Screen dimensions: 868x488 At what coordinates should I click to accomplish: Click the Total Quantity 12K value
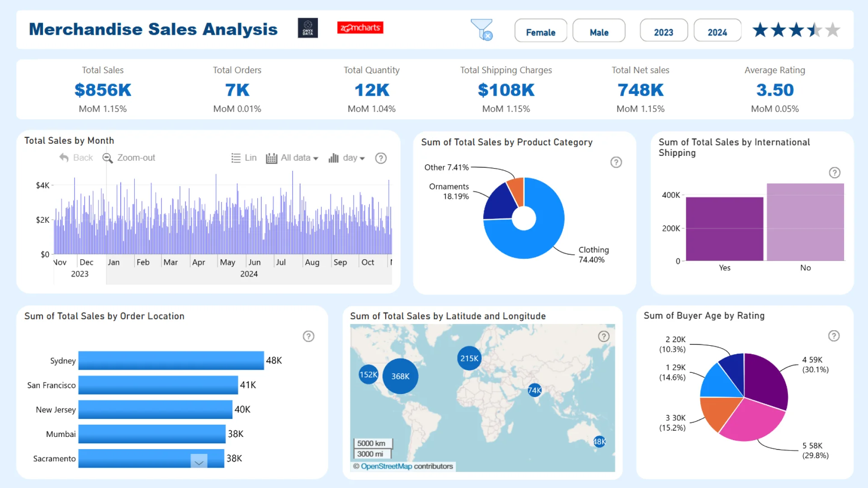pos(372,90)
